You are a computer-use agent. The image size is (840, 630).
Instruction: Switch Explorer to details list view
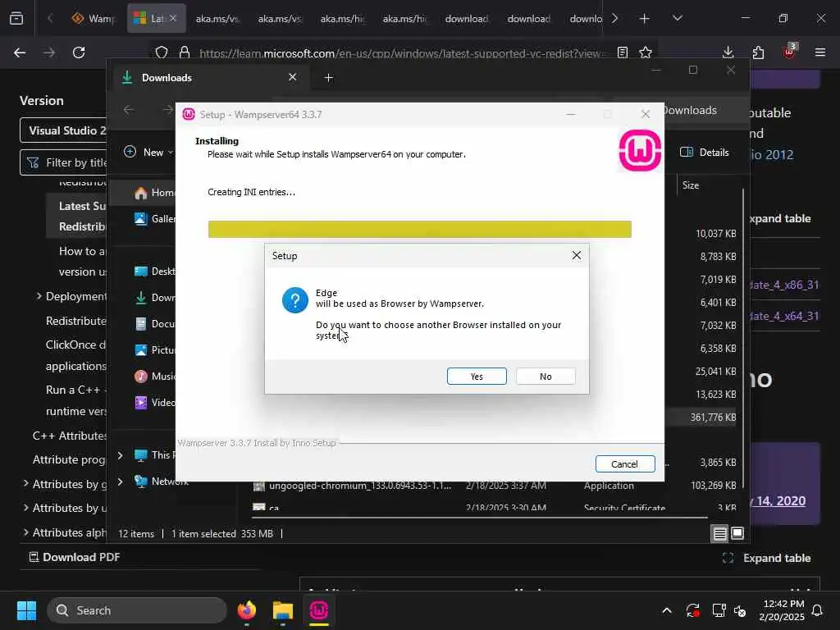click(x=719, y=533)
